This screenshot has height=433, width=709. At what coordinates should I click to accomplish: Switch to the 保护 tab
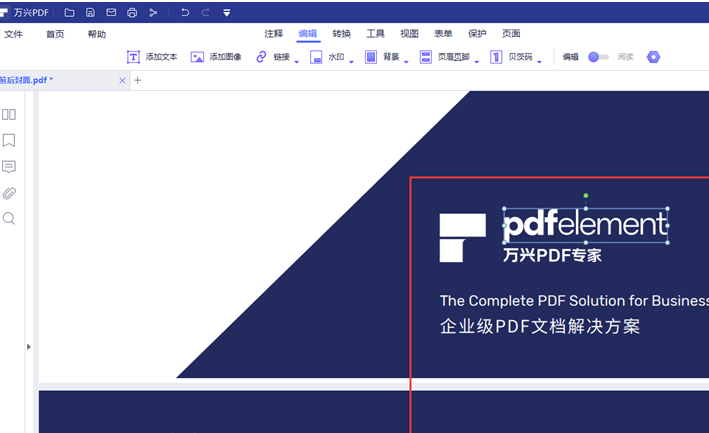pyautogui.click(x=477, y=34)
